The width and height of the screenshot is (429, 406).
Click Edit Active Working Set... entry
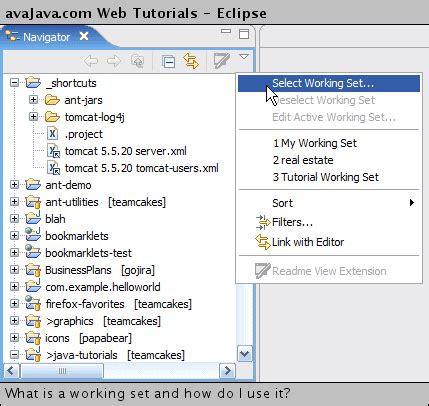pyautogui.click(x=329, y=117)
